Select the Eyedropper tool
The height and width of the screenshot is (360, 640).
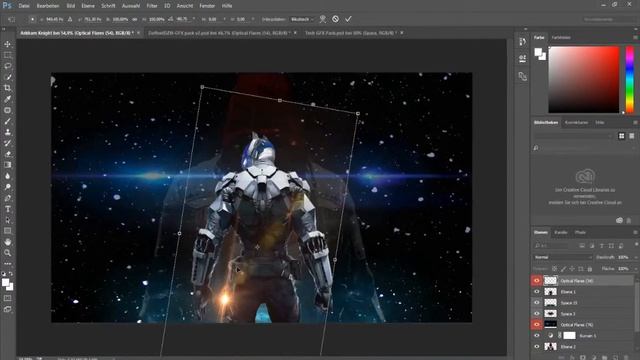tap(7, 99)
